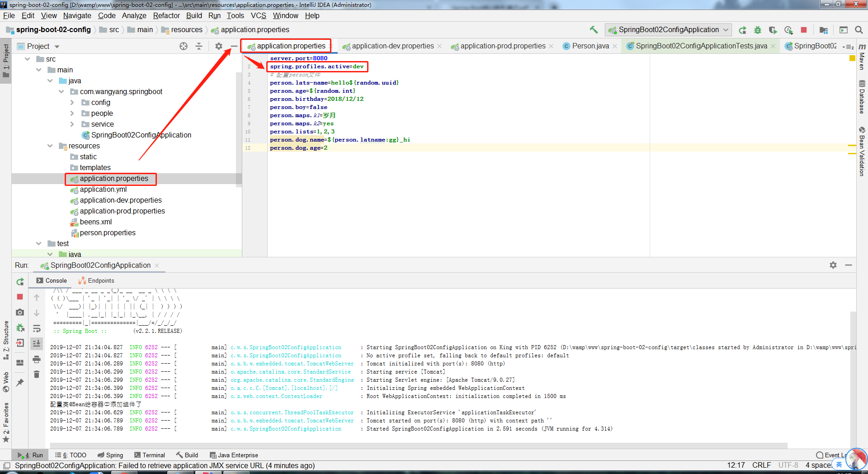Click the down arrow in the console toolbar
Viewport: 868px width, 474px height.
(37, 313)
